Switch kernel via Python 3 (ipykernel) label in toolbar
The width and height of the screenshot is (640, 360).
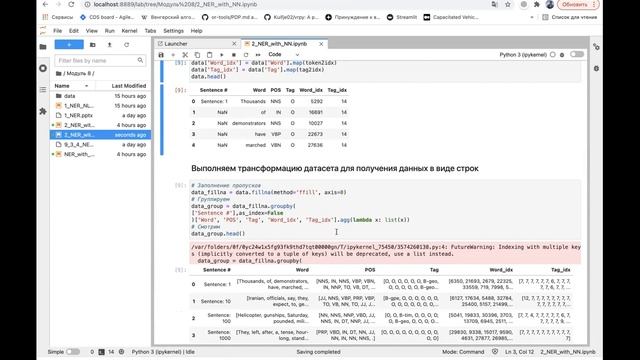[523, 55]
